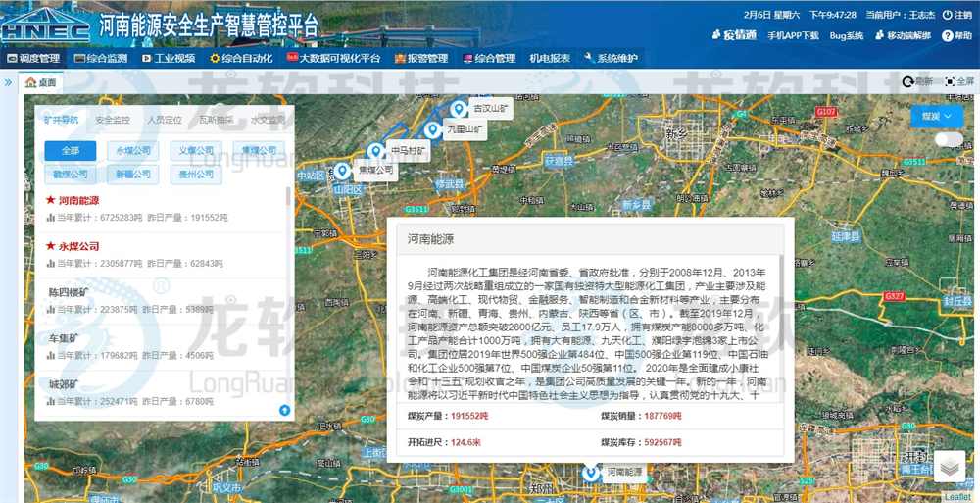Screen dimensions: 980x503
Task: Click the 中马村矿 map pin
Action: pos(375,151)
